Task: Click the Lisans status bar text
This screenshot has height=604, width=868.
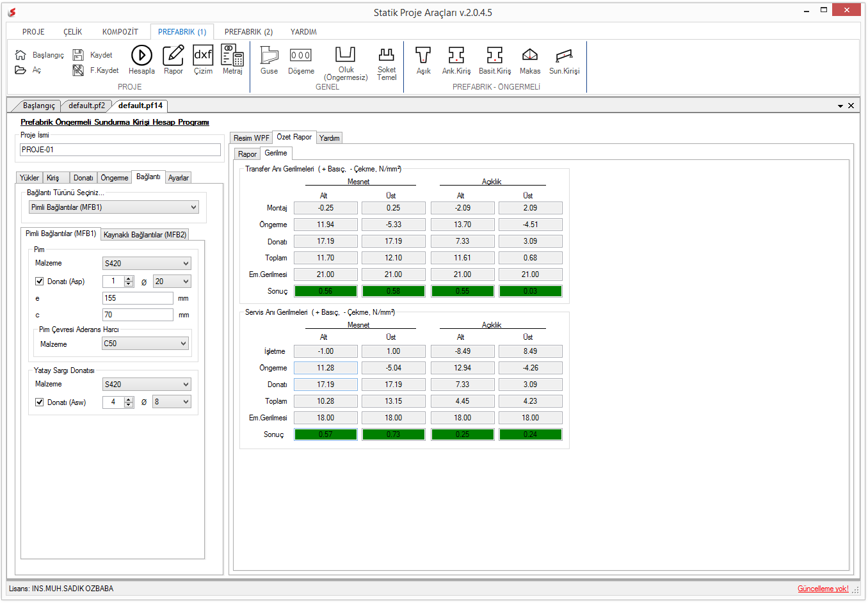Action: pos(61,589)
